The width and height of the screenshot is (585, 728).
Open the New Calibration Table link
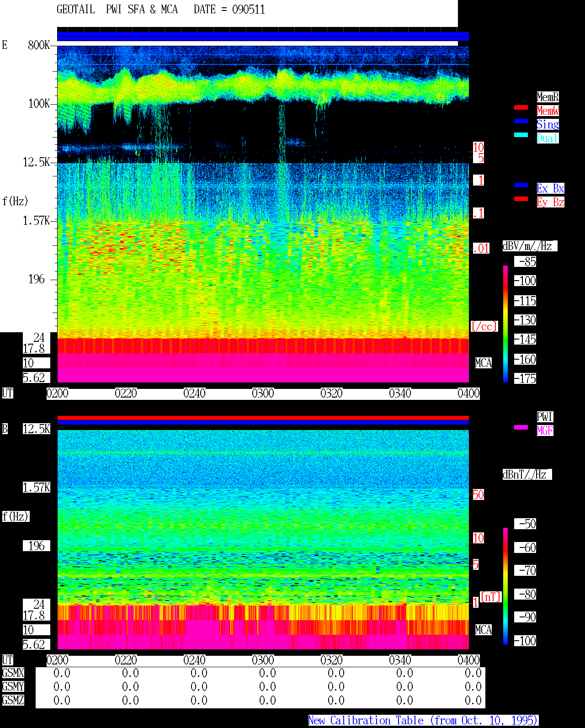(x=423, y=721)
